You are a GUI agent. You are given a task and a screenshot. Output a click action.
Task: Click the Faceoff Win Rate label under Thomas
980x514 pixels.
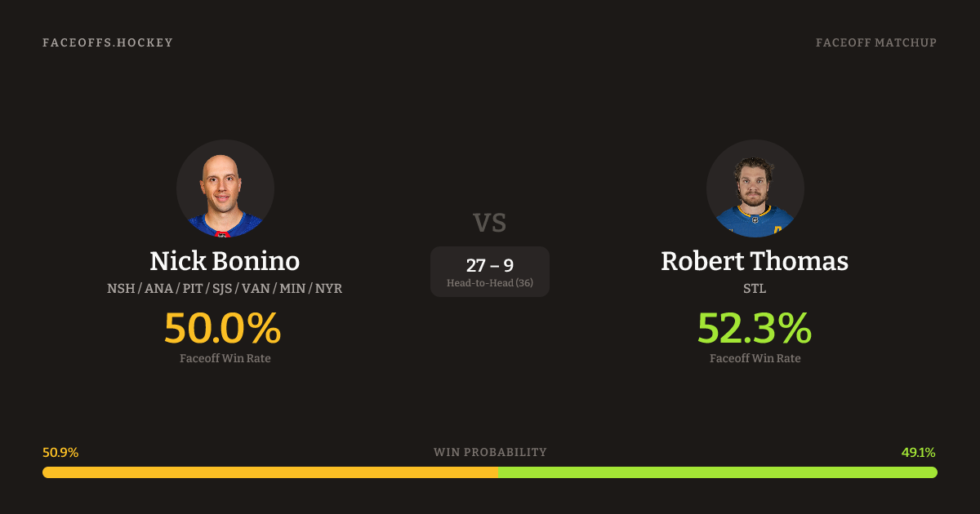[x=755, y=358]
